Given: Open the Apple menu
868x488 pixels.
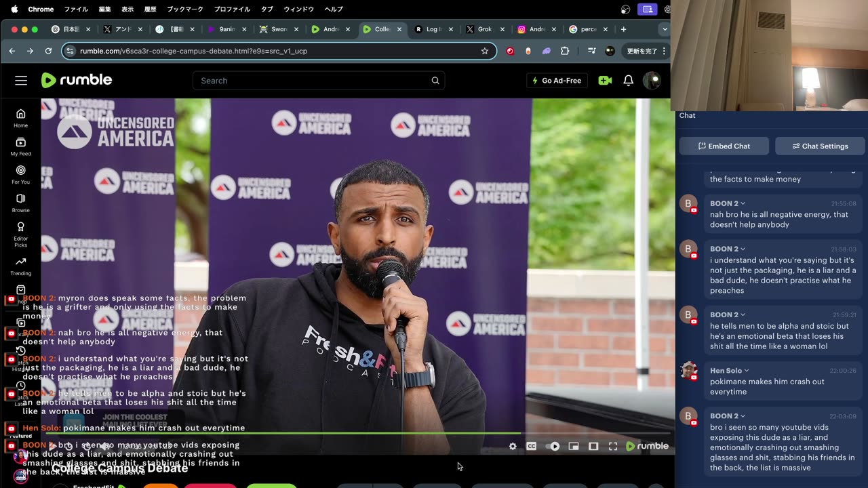Looking at the screenshot, I should 14,9.
